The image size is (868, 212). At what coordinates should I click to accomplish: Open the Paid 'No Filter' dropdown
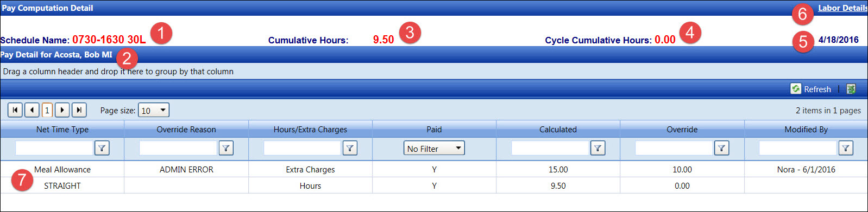coord(434,149)
